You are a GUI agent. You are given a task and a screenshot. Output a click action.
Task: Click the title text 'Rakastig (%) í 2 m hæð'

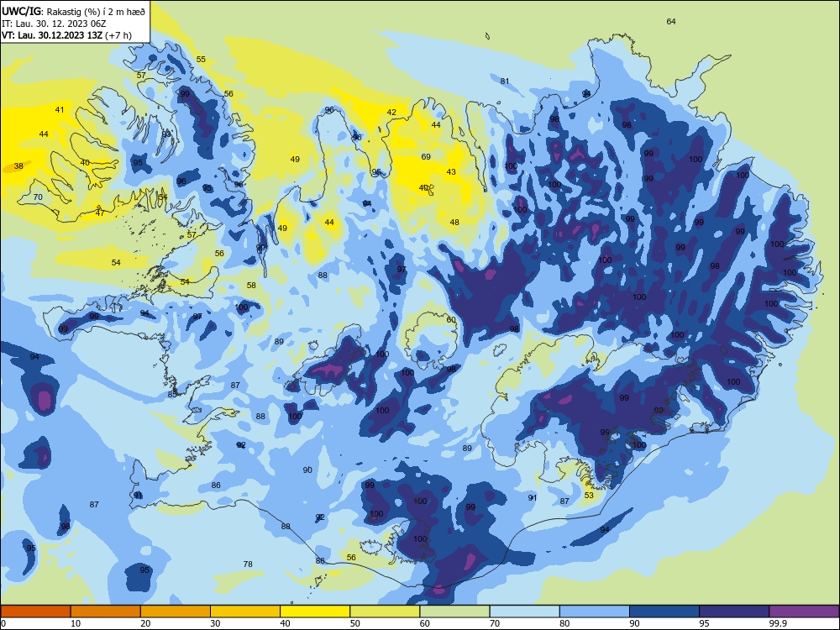95,11
